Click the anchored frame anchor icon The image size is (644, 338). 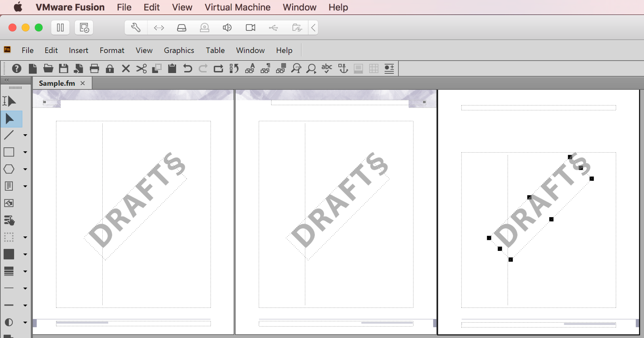[343, 69]
